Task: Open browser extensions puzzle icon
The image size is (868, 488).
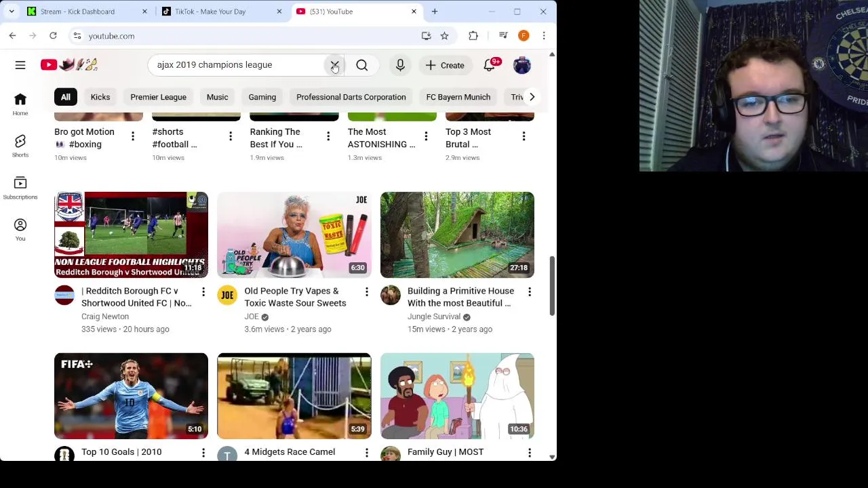Action: [473, 36]
